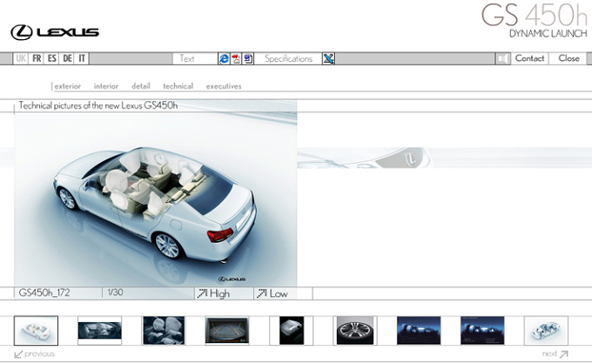The height and width of the screenshot is (364, 592).
Task: Toggle the sound speaker icon
Action: coord(502,58)
